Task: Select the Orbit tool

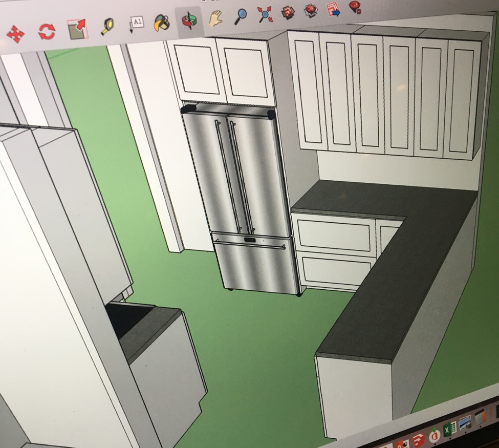Action: pyautogui.click(x=189, y=21)
